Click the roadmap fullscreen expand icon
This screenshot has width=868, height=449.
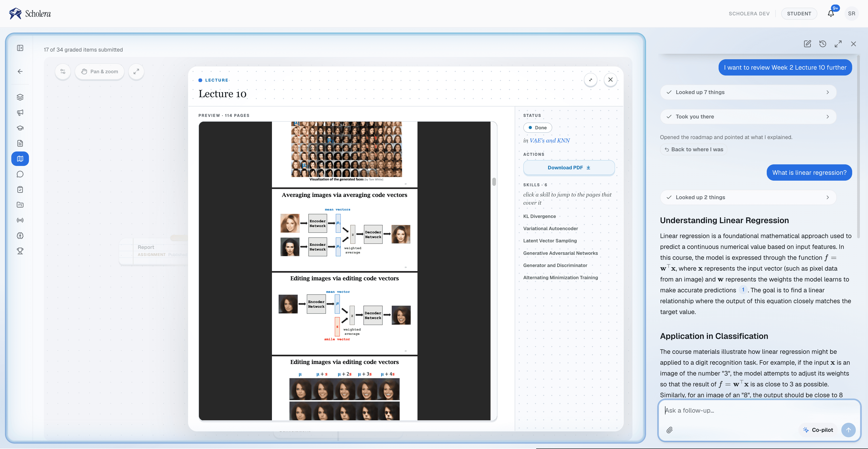tap(136, 71)
